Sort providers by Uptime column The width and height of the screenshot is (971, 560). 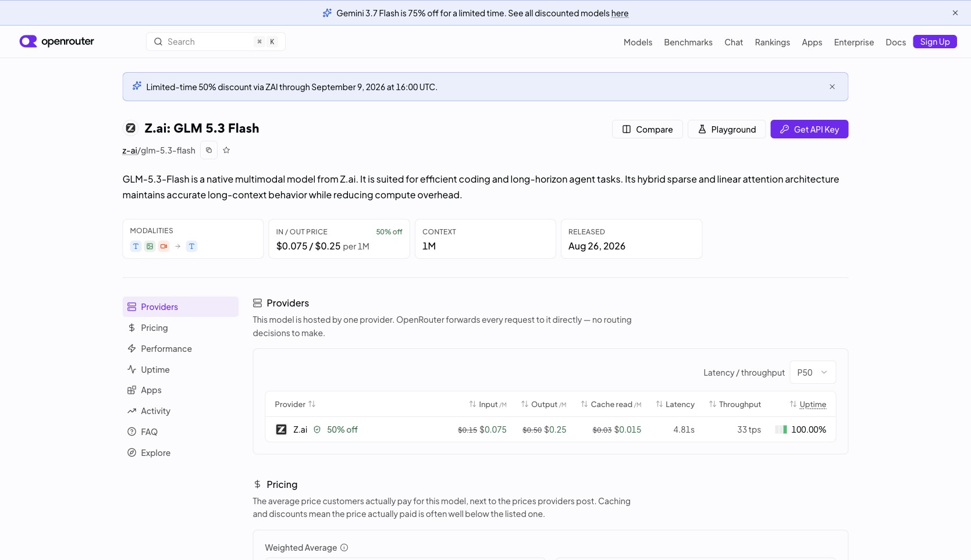(808, 404)
